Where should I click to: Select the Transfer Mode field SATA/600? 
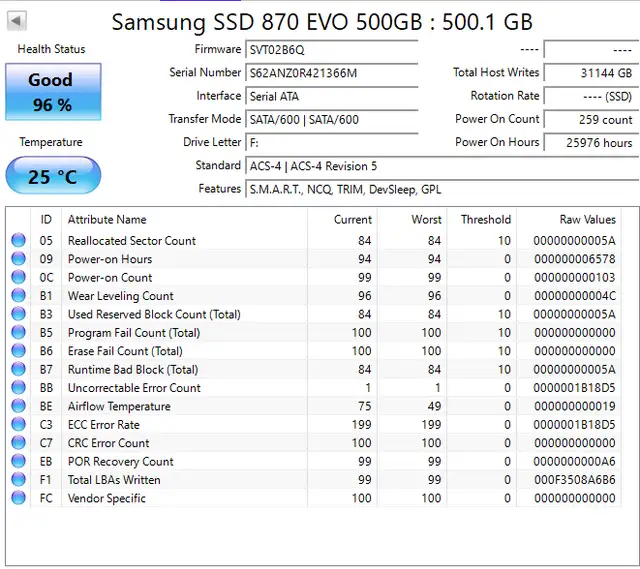(332, 120)
